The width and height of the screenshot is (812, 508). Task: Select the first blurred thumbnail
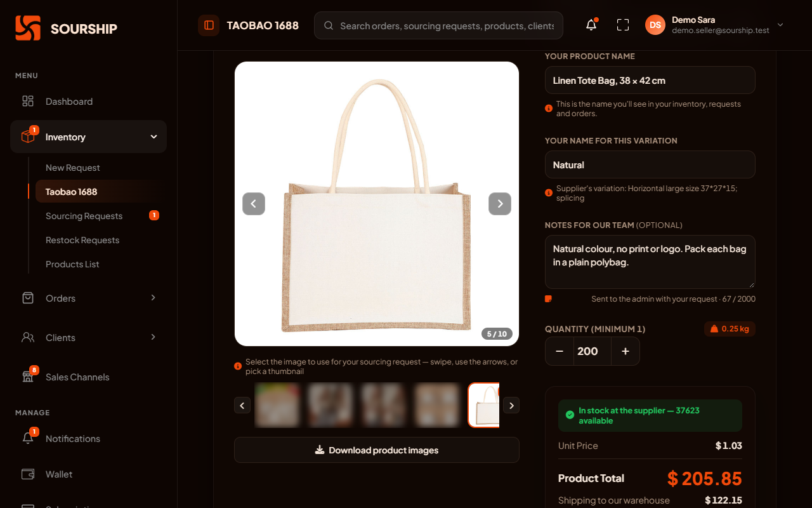[277, 405]
